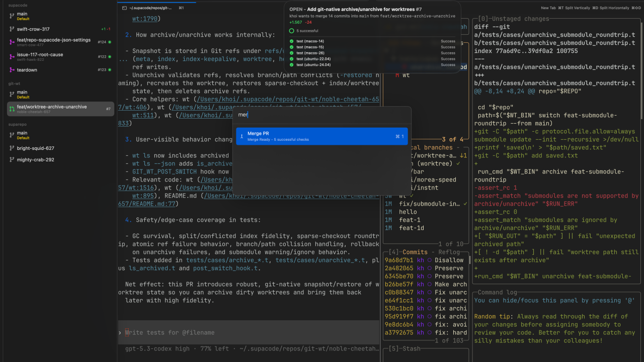Select the feat-1d branch row
The width and height of the screenshot is (644, 362).
426,228
